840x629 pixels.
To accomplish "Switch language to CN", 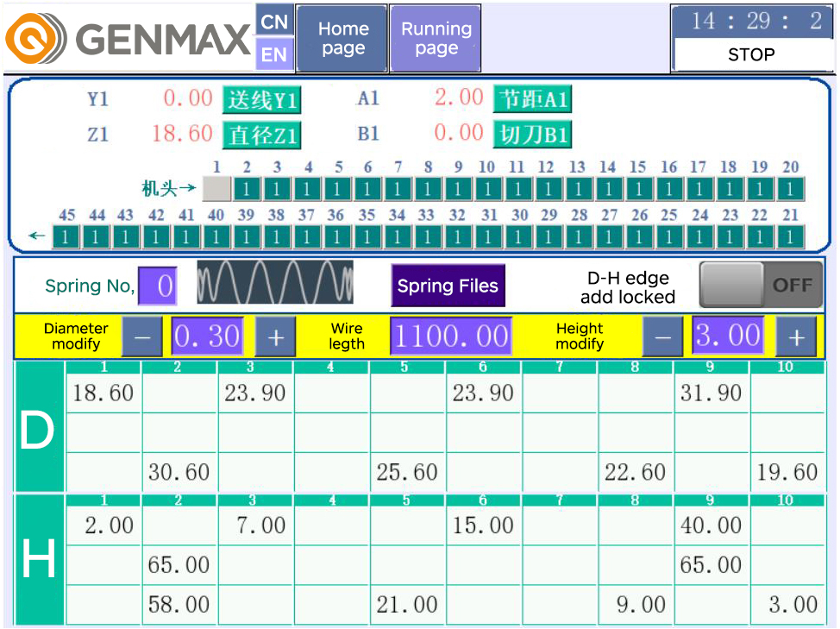I will pos(274,21).
